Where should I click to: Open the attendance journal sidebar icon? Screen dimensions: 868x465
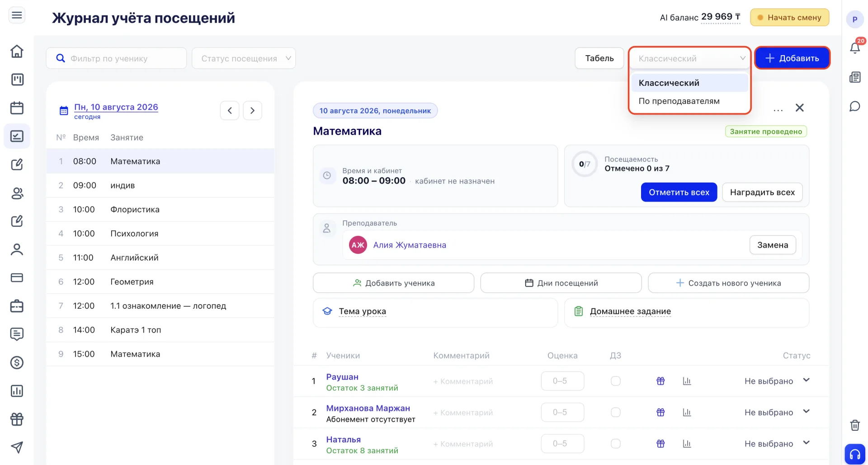coord(17,136)
